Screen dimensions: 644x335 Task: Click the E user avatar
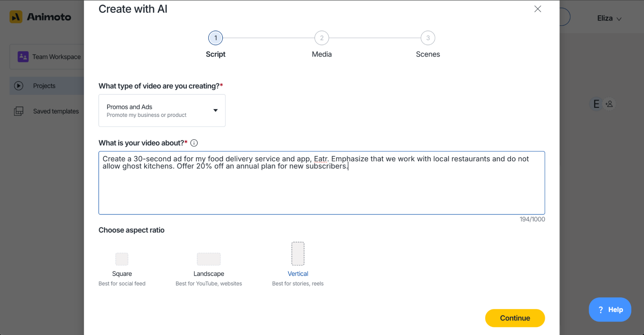click(596, 104)
